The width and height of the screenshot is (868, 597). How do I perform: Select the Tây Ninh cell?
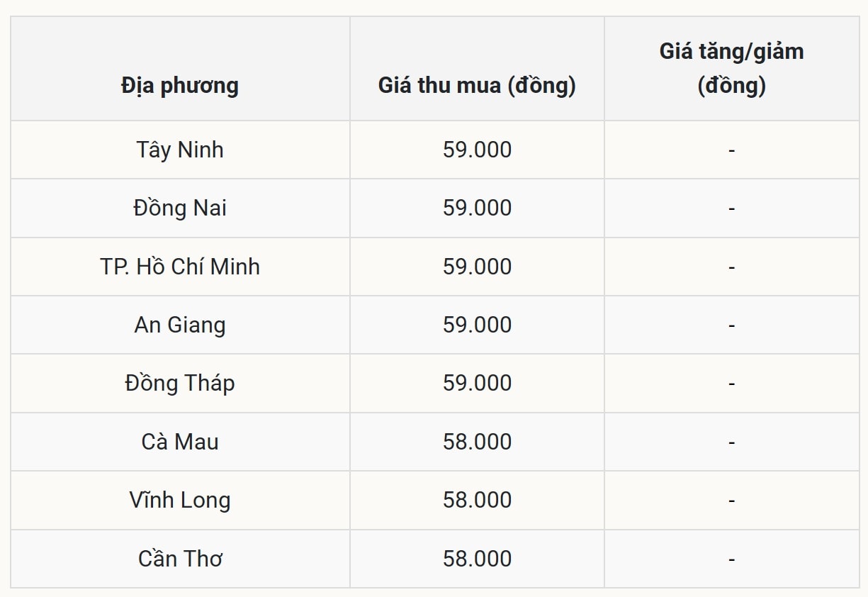point(180,150)
